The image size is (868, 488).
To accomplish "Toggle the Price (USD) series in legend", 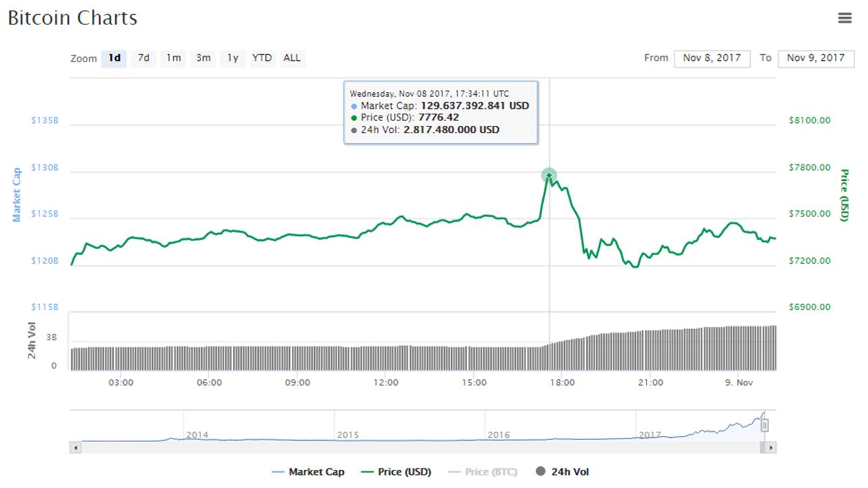I will click(x=397, y=472).
